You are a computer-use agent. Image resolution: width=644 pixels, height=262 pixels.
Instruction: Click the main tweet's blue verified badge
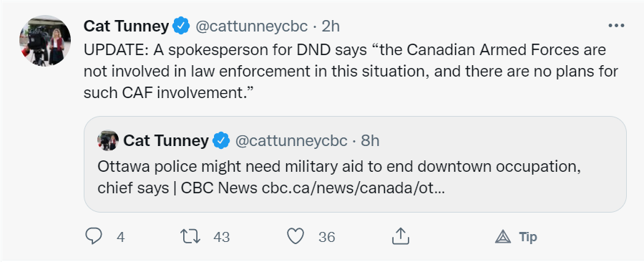181,26
